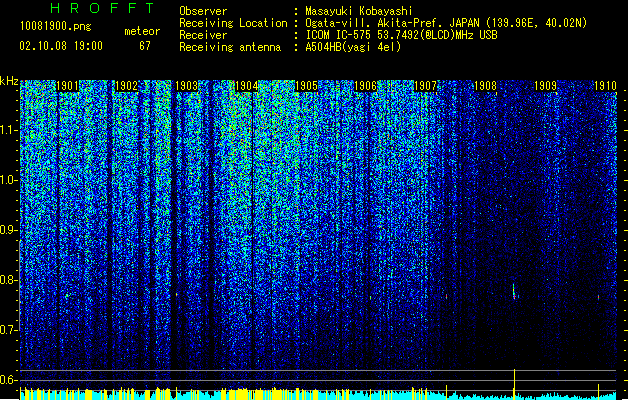Screen dimensions: 629x400
Task: Click the 0.8 frequency axis label
Action: coord(9,280)
